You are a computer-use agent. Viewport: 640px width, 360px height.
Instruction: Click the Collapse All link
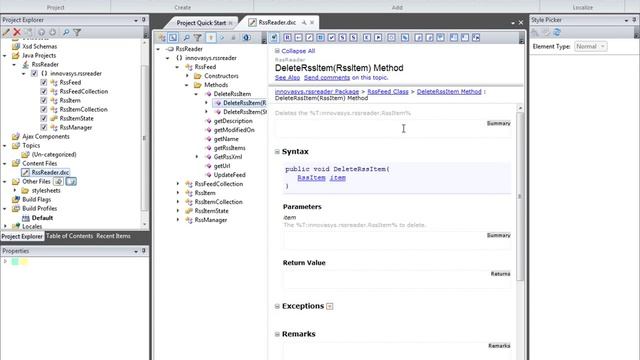pos(298,51)
